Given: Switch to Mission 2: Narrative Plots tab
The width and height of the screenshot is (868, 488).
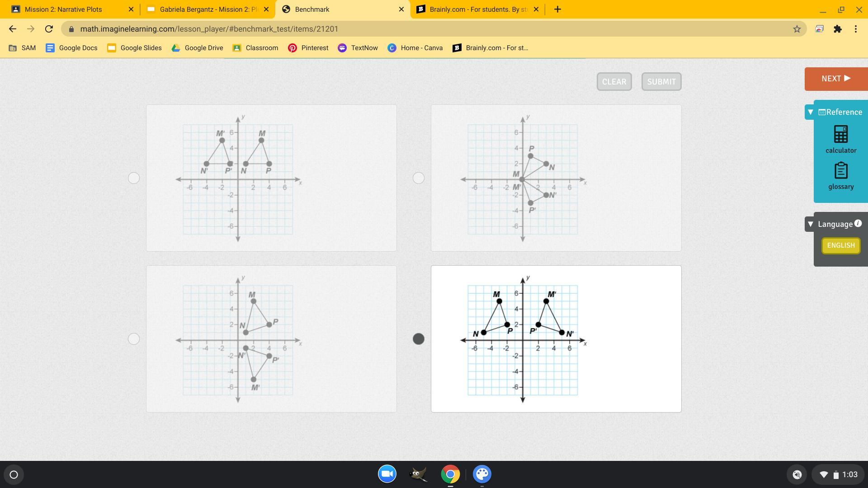Looking at the screenshot, I should 63,9.
